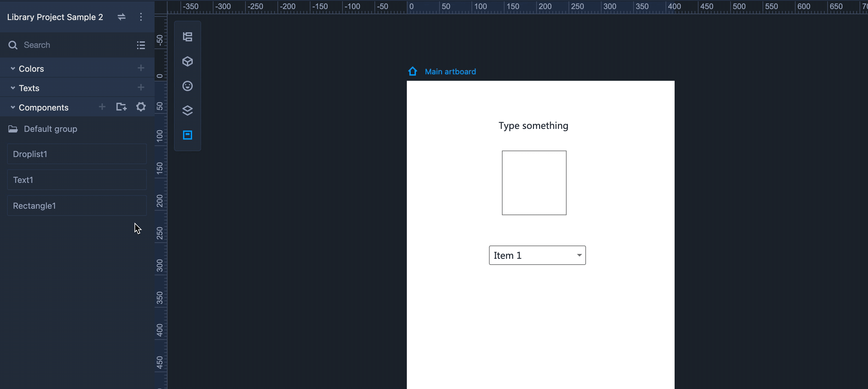This screenshot has width=868, height=389.
Task: Add a new text style with the plus icon
Action: 141,88
